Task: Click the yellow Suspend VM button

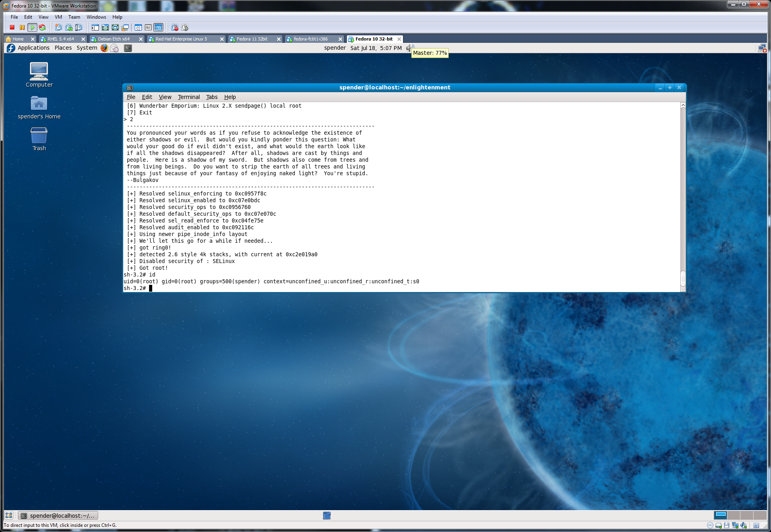Action: tap(22, 27)
